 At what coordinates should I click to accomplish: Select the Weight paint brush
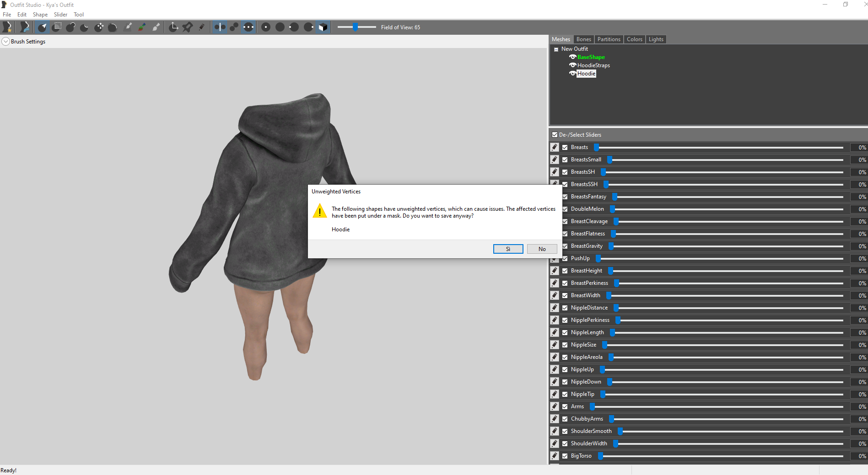pos(129,27)
